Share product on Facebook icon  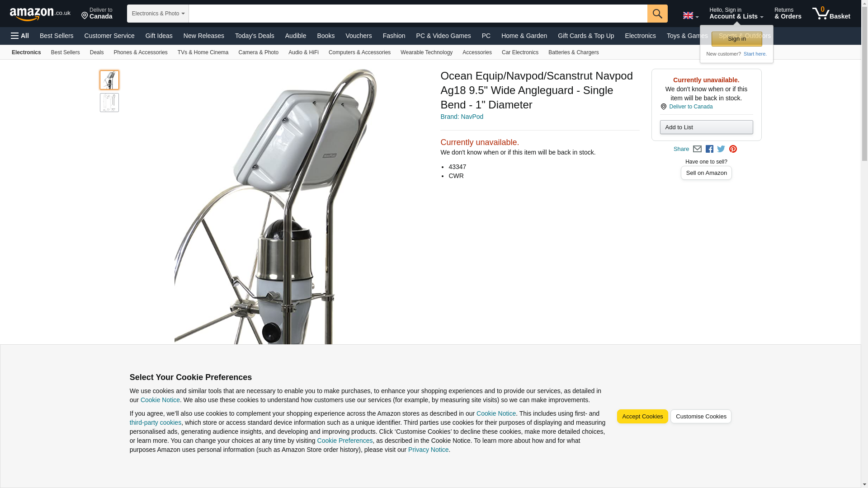click(709, 149)
